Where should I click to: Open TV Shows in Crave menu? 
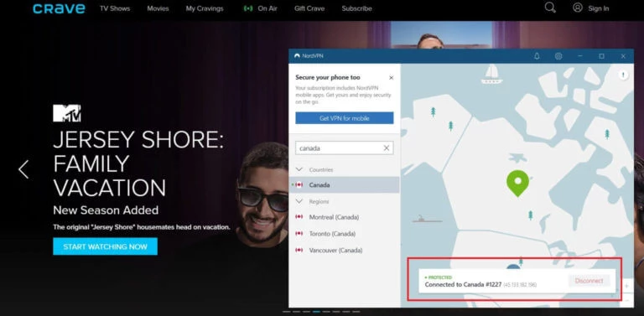pos(115,8)
